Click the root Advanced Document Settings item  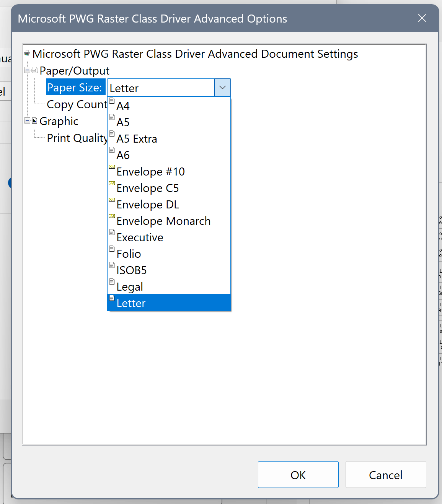click(x=195, y=54)
